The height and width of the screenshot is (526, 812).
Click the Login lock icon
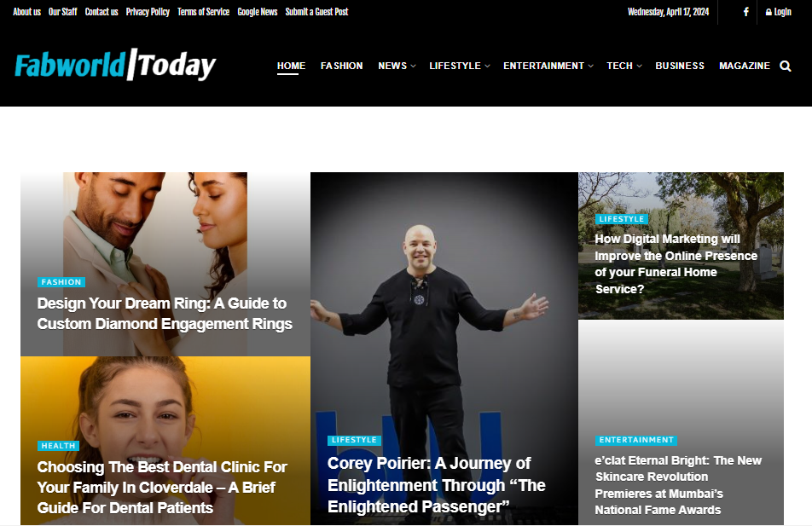[768, 12]
